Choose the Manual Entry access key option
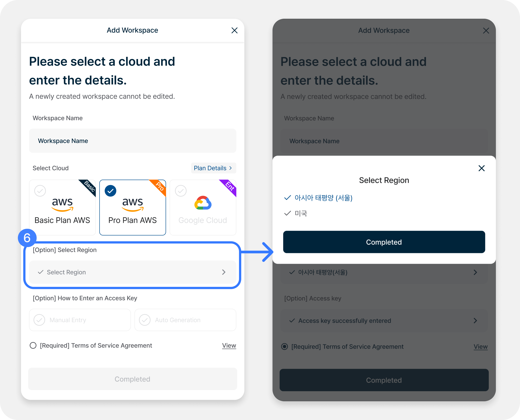 (x=80, y=320)
